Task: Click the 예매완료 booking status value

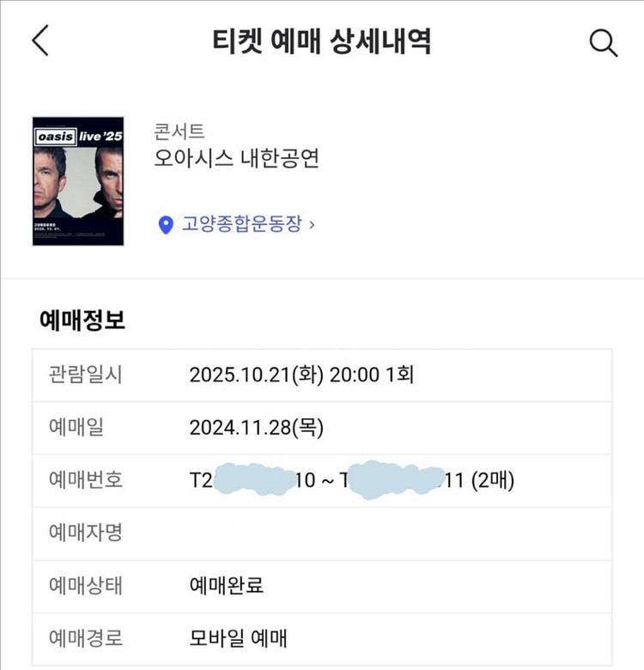Action: [x=226, y=586]
